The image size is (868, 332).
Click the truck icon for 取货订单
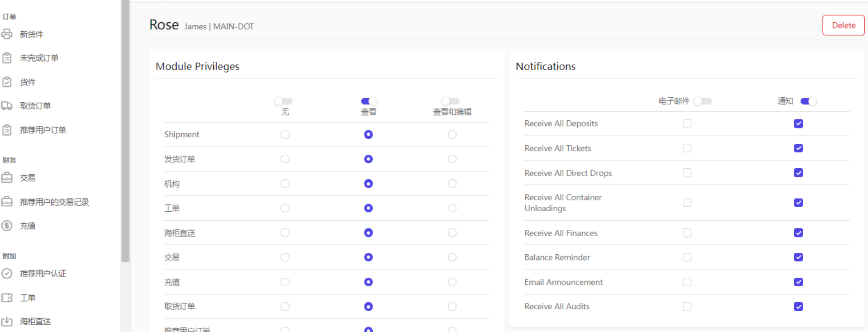pyautogui.click(x=7, y=106)
